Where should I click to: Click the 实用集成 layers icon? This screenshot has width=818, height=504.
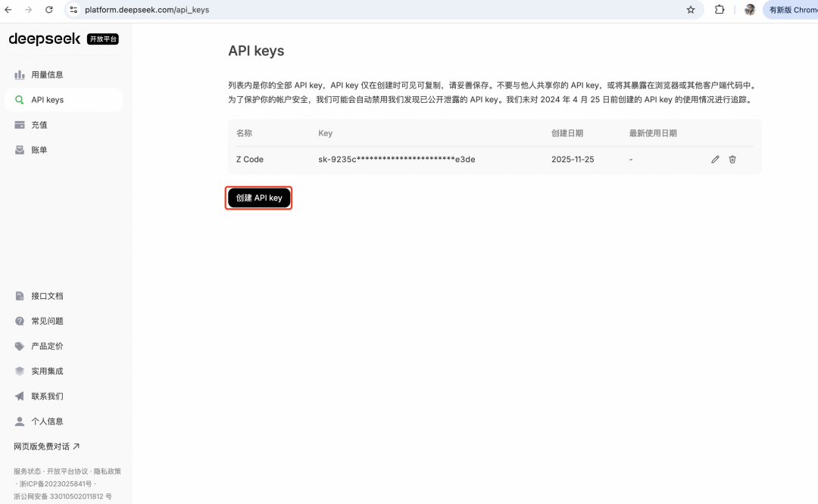click(x=19, y=371)
